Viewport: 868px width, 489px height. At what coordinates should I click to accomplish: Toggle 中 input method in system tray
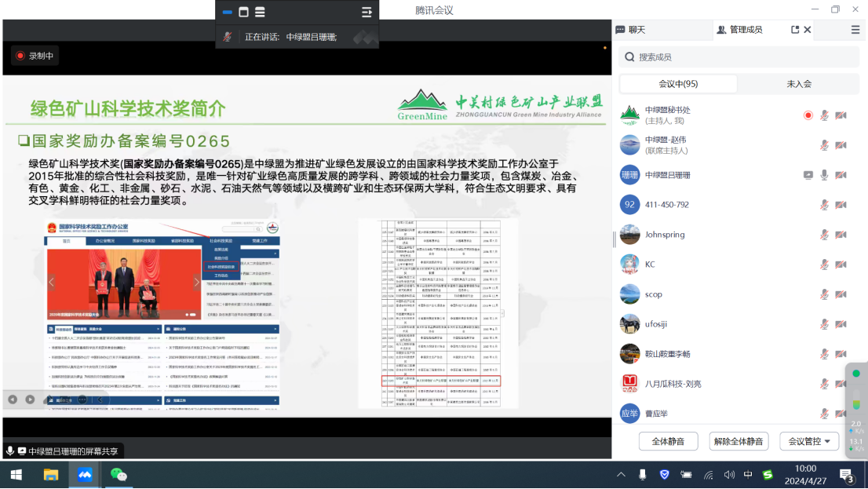coord(748,475)
